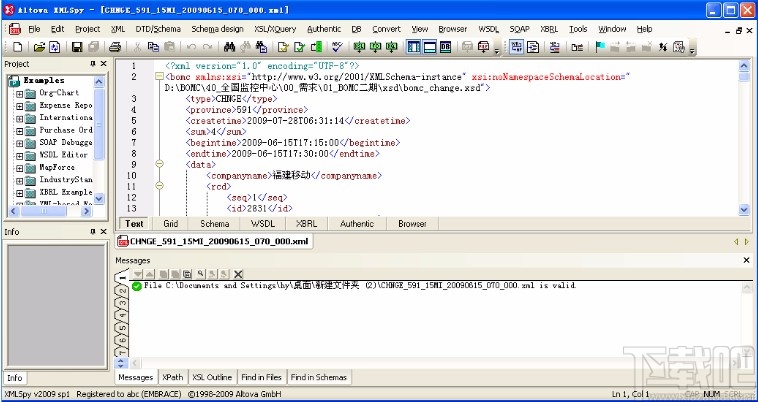Click the Open file folder icon
The height and width of the screenshot is (402, 758).
pyautogui.click(x=39, y=47)
